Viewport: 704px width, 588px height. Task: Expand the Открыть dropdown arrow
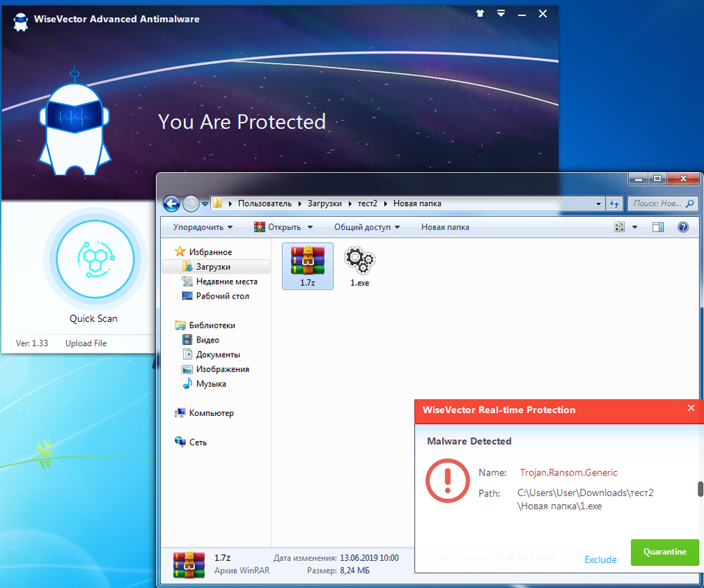pos(310,227)
